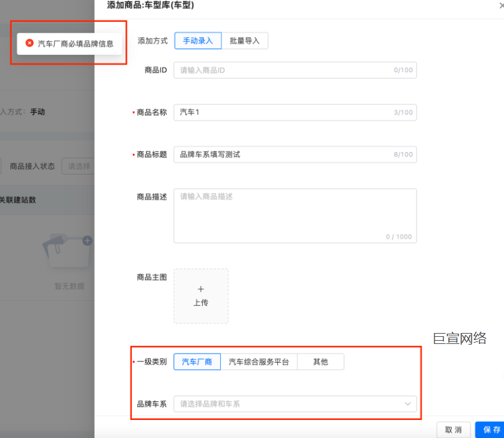
Task: Click the 取消 button
Action: tap(453, 430)
